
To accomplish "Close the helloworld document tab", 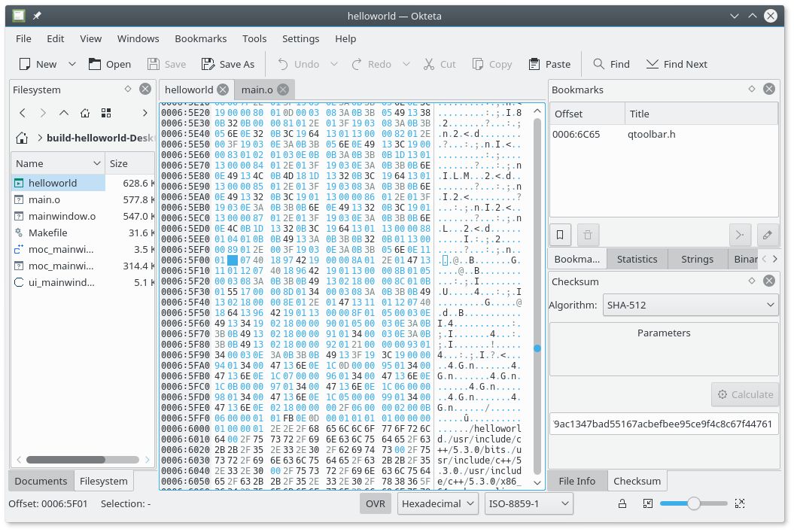I will (x=223, y=90).
